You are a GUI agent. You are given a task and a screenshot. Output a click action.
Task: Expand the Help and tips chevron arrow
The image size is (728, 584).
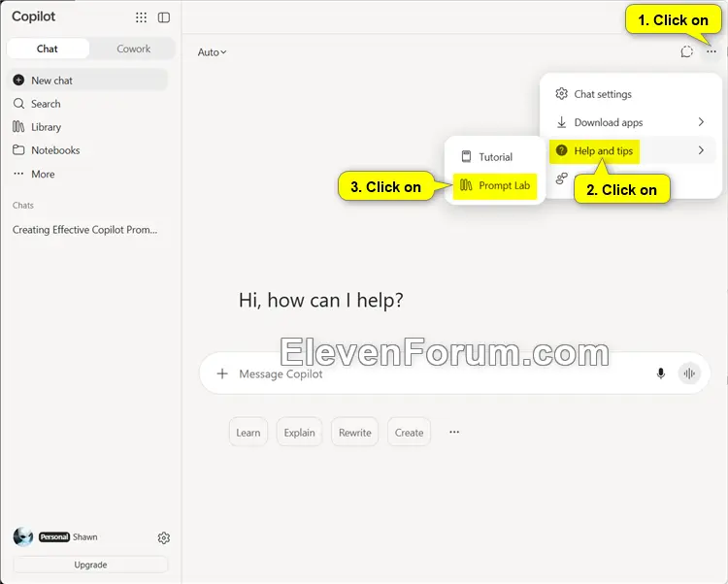[701, 150]
